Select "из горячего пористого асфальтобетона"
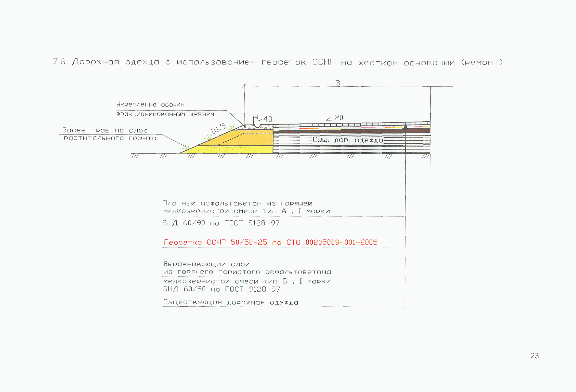This screenshot has width=576, height=392. (247, 272)
